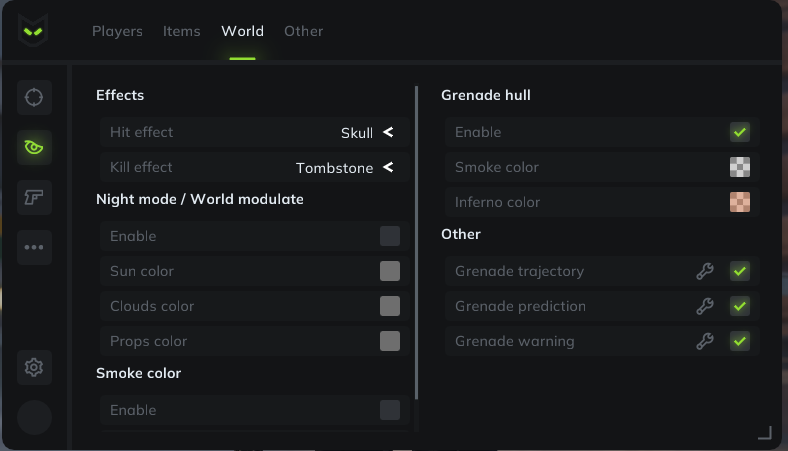
Task: Open the crosshair aim section in sidebar
Action: coord(34,98)
